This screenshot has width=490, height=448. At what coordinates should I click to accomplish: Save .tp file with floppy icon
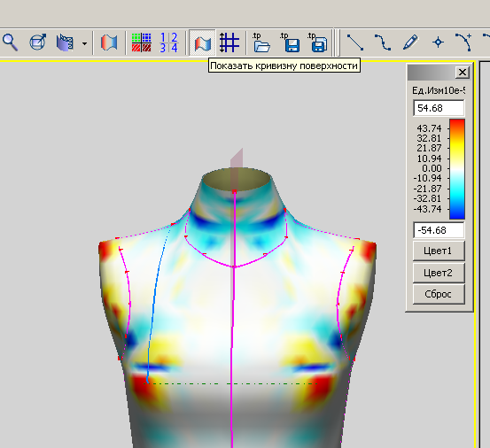click(x=290, y=42)
